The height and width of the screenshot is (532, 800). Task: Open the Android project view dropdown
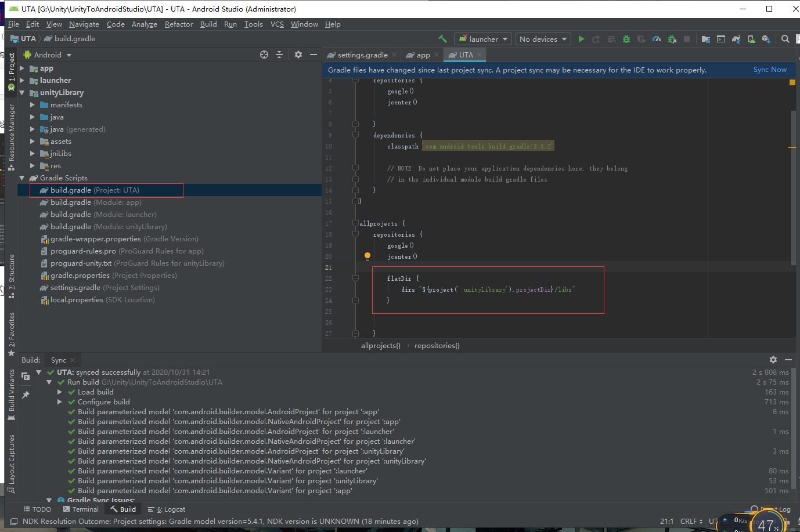[48, 55]
